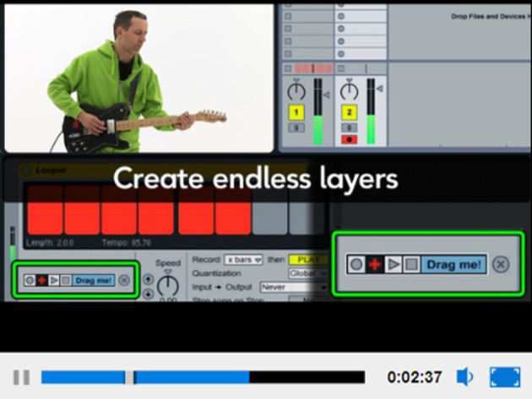Click the enlarged 'Drag me!' button
532x399 pixels.
453,264
